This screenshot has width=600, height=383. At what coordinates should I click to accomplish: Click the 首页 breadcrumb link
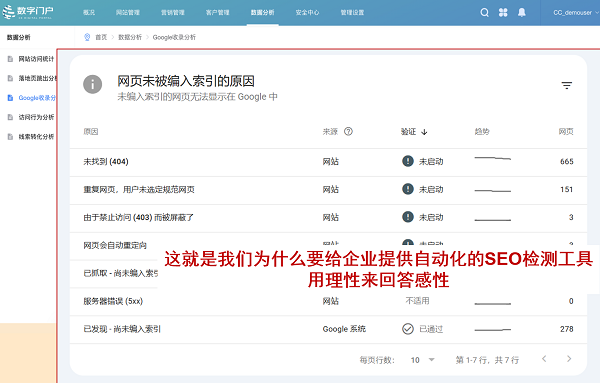click(101, 37)
